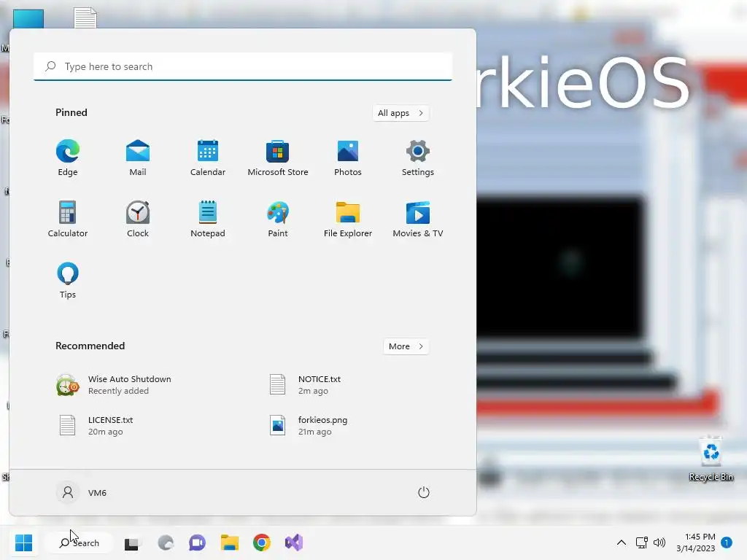Open Task View on taskbar
747x560 pixels.
point(131,542)
